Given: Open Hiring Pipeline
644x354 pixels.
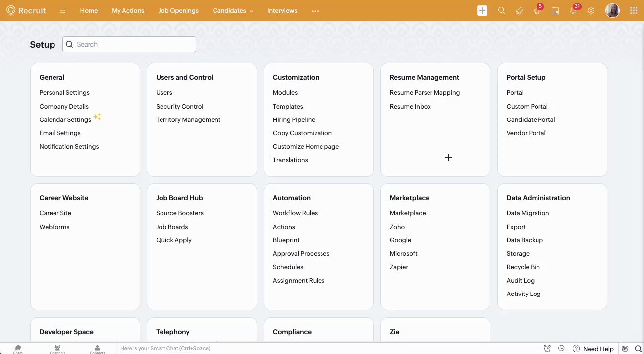Looking at the screenshot, I should pos(294,120).
